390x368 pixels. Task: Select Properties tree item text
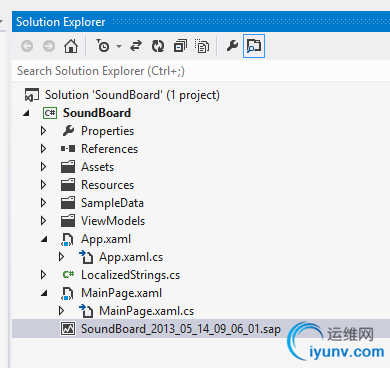[107, 131]
